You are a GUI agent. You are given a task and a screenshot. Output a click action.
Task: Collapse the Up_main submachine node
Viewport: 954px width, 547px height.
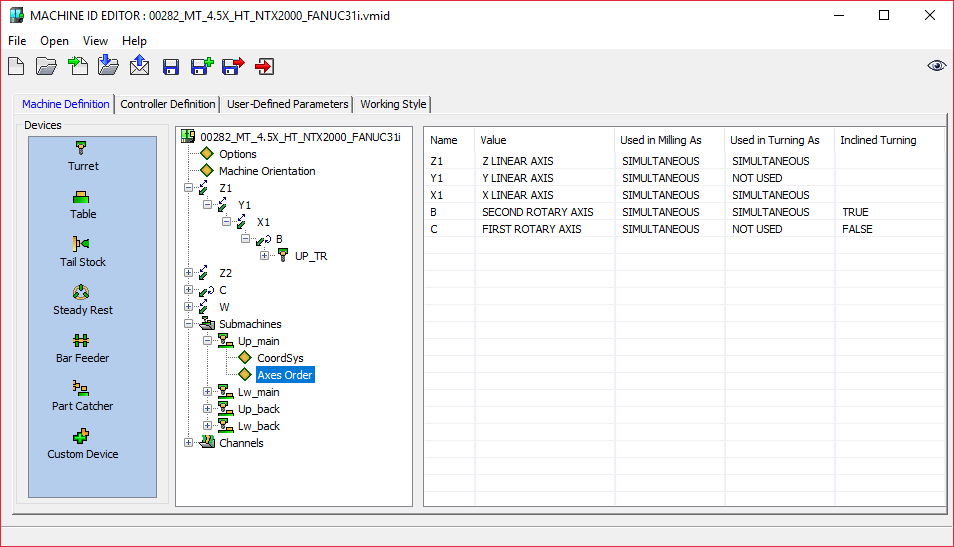pyautogui.click(x=207, y=341)
